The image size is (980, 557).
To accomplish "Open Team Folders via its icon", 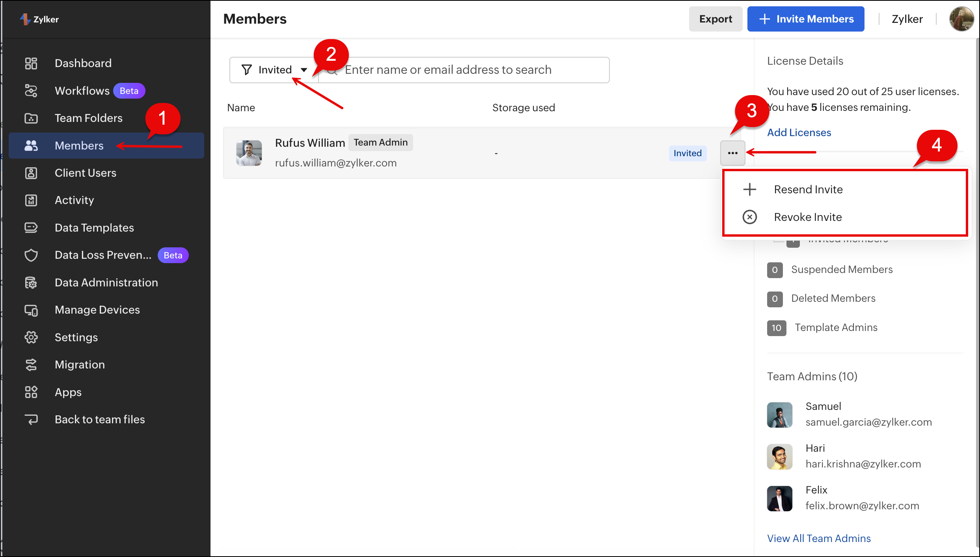I will [31, 118].
